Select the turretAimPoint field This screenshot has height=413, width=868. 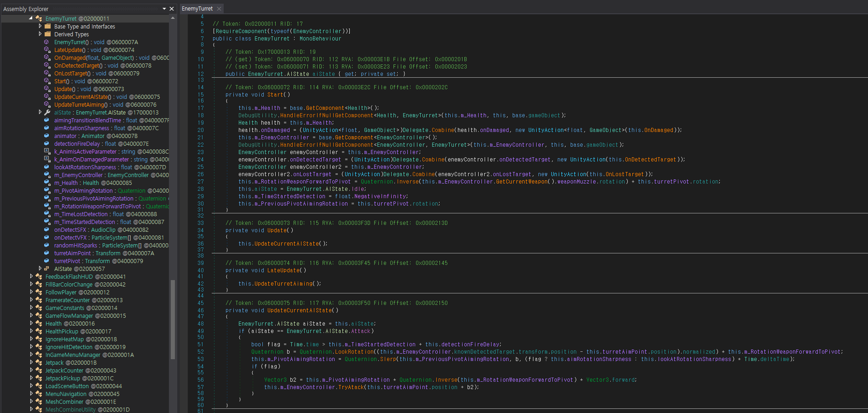tap(104, 253)
